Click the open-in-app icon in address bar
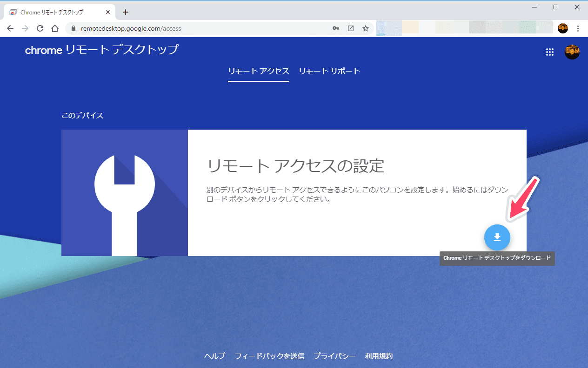Screen dimensions: 588x368 tap(351, 28)
